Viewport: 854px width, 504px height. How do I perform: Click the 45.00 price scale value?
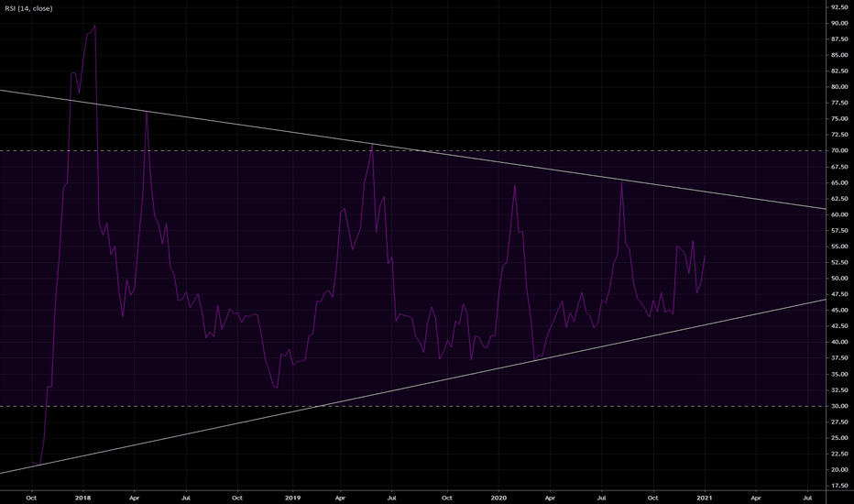[839, 310]
